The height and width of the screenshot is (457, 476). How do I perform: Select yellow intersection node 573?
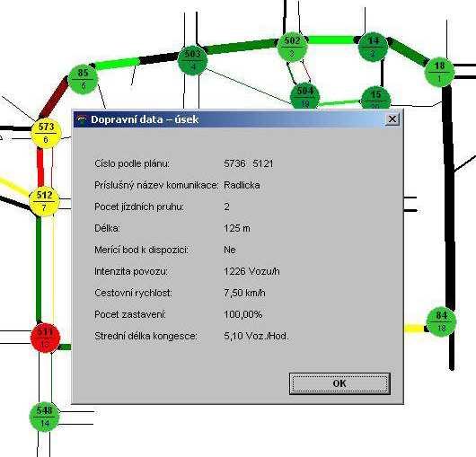tap(46, 134)
